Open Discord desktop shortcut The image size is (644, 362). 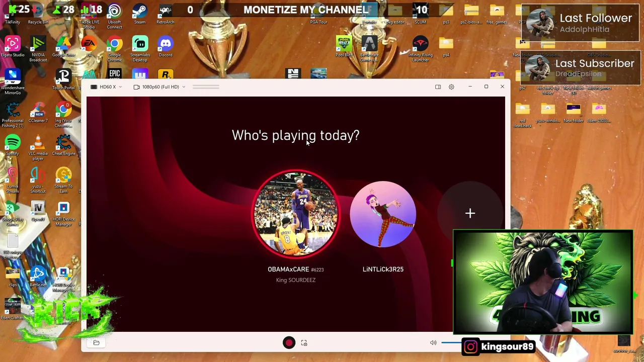[x=166, y=47]
